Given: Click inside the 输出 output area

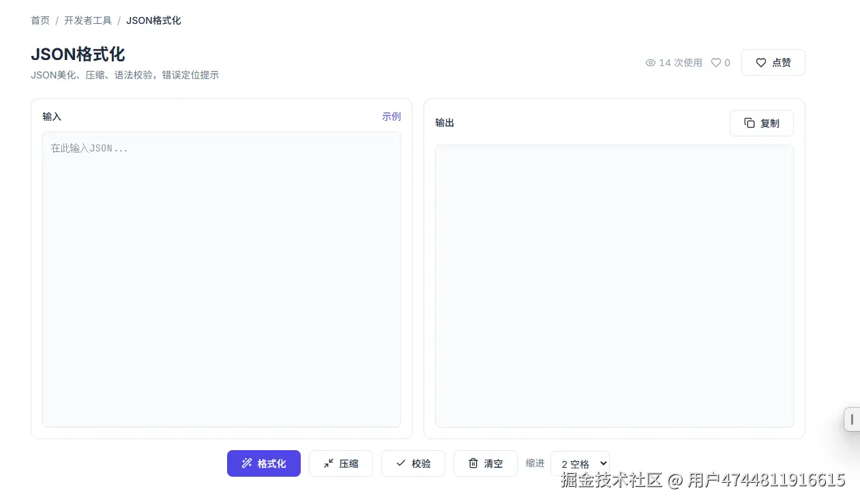Looking at the screenshot, I should (x=614, y=286).
